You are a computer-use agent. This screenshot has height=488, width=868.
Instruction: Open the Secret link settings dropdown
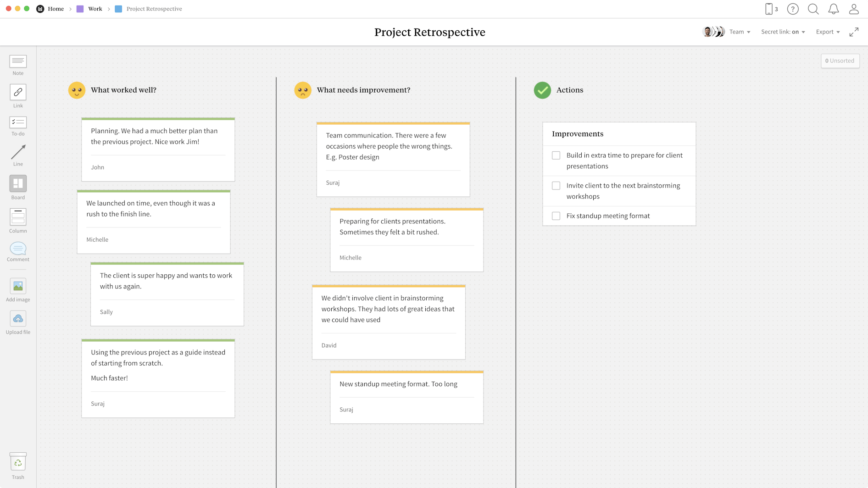(783, 32)
